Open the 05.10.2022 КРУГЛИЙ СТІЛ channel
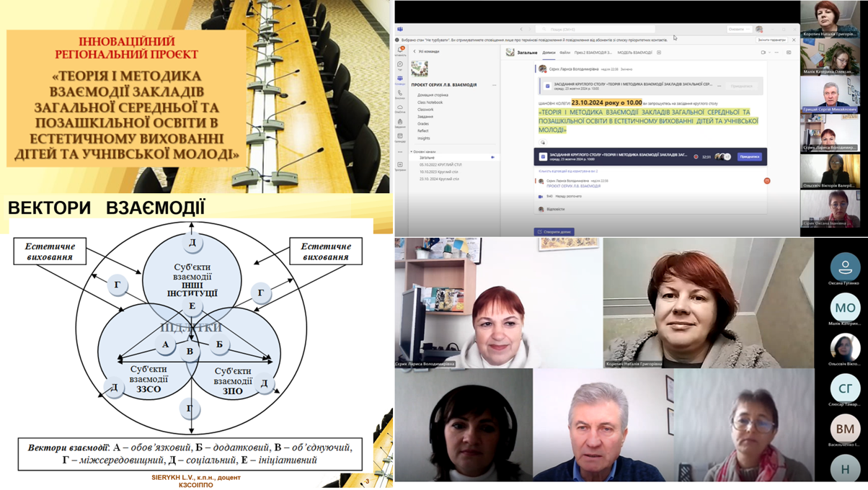This screenshot has width=868, height=490. coord(440,164)
